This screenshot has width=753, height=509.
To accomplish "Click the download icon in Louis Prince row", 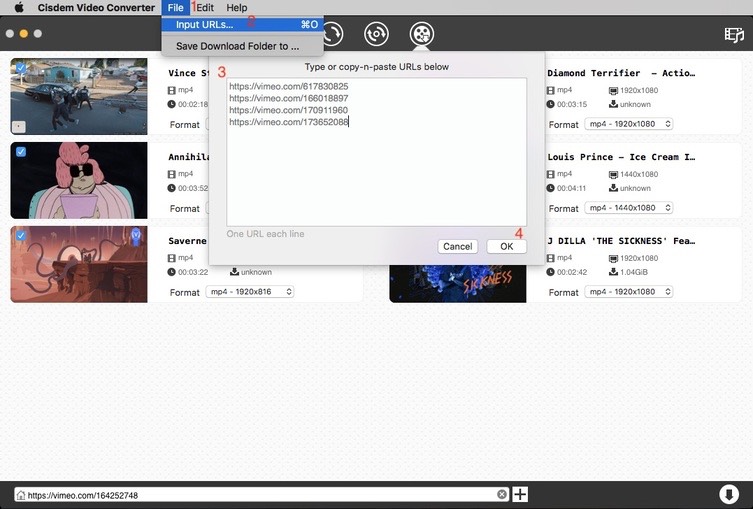I will [x=613, y=188].
